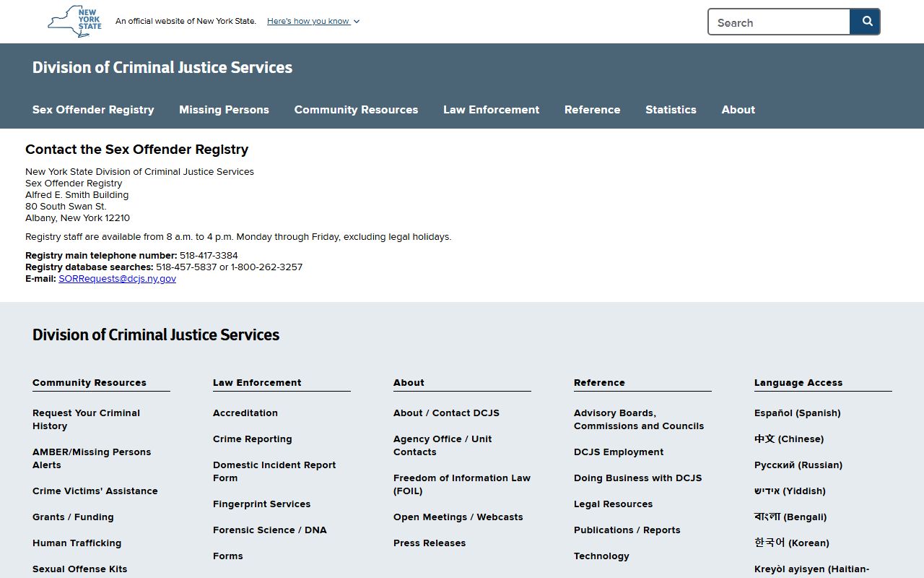924x578 pixels.
Task: Open the Missing Persons menu
Action: pyautogui.click(x=224, y=110)
